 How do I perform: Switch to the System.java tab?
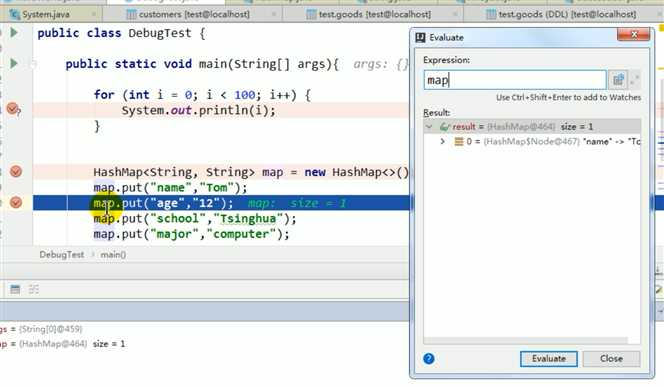(x=45, y=14)
